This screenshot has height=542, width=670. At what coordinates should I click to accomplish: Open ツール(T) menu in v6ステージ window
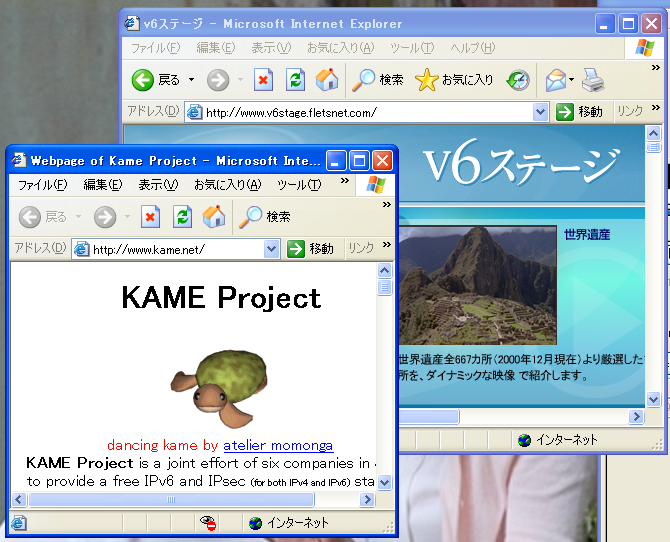pos(412,48)
